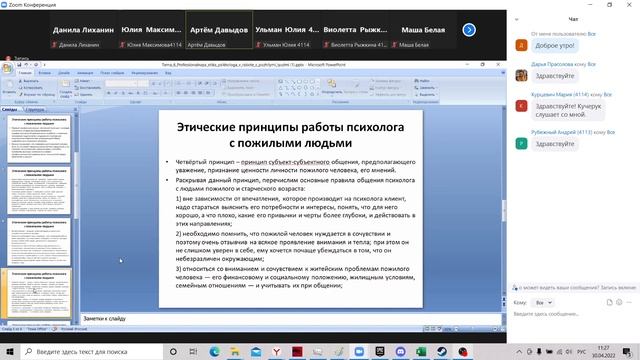Open the 'Вид' ribbon tab
Viewport: 640px width, 360px height.
[168, 73]
